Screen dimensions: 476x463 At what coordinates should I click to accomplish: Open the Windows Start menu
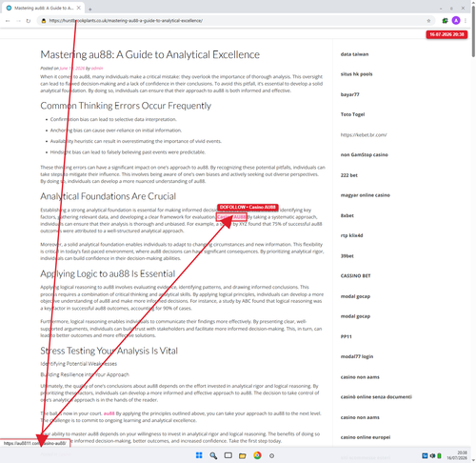pos(199,455)
